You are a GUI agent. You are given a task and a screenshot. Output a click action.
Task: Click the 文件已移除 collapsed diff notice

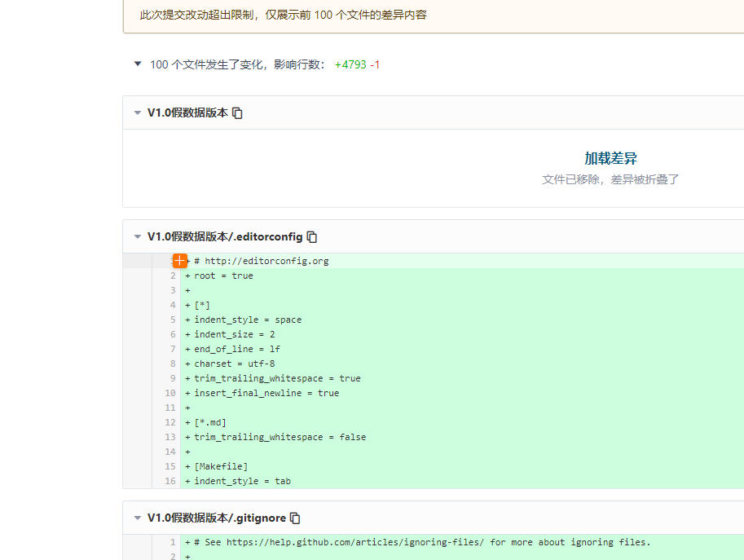pos(610,179)
